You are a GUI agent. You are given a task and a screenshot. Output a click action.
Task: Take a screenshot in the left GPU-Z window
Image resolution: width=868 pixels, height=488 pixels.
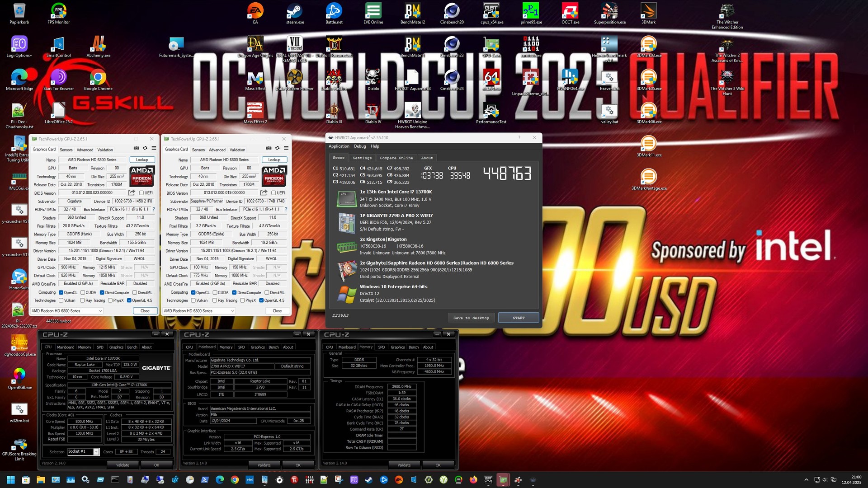click(x=137, y=148)
